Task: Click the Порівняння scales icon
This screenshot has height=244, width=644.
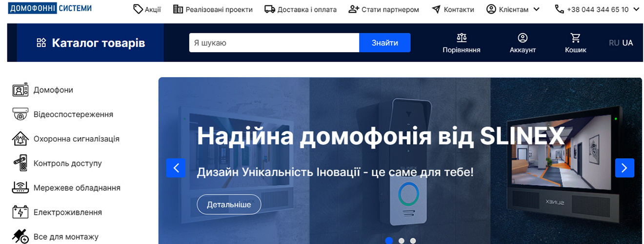Action: 461,38
